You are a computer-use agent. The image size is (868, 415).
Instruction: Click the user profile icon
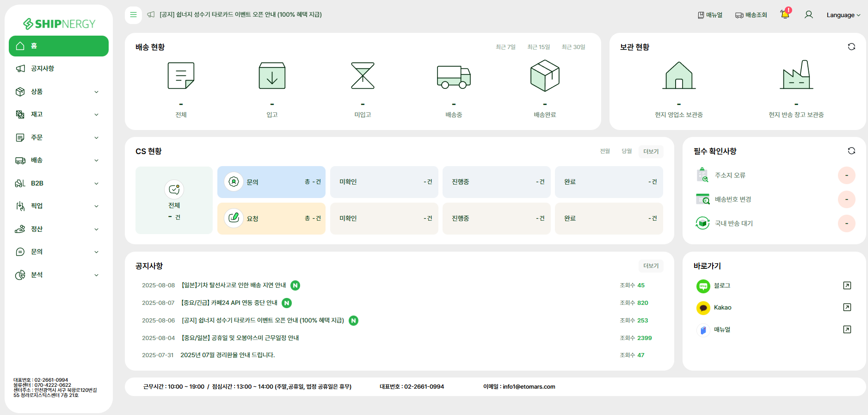[x=808, y=15]
